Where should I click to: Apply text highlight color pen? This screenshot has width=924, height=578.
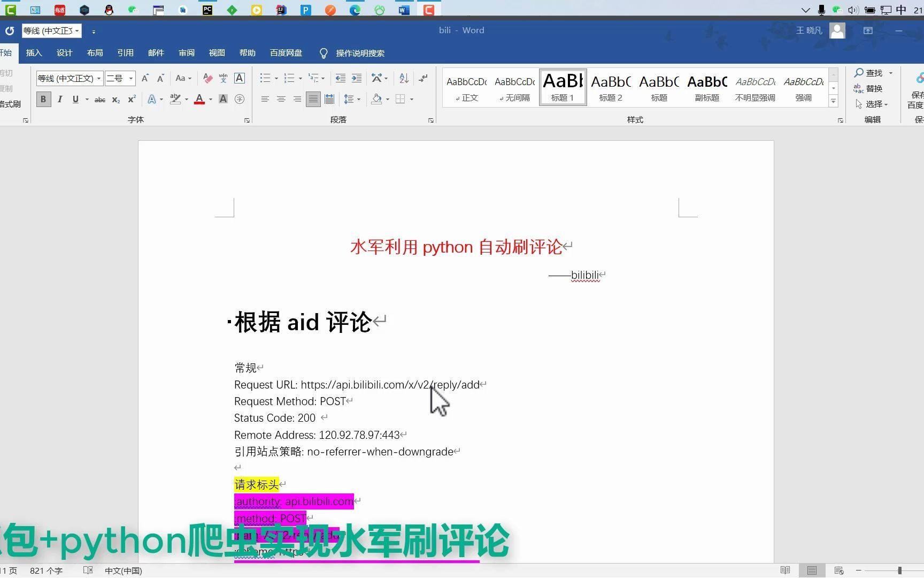[x=175, y=99]
